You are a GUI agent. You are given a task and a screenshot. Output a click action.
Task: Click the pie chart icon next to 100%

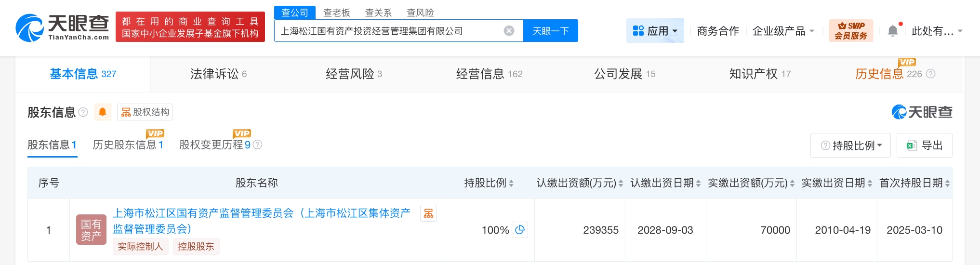pyautogui.click(x=520, y=230)
